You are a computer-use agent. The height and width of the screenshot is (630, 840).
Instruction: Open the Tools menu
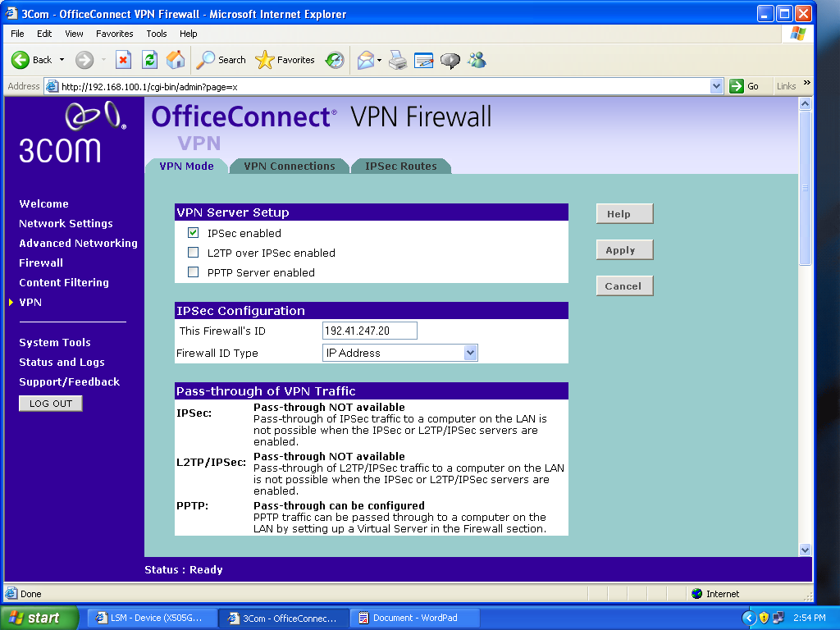click(157, 34)
